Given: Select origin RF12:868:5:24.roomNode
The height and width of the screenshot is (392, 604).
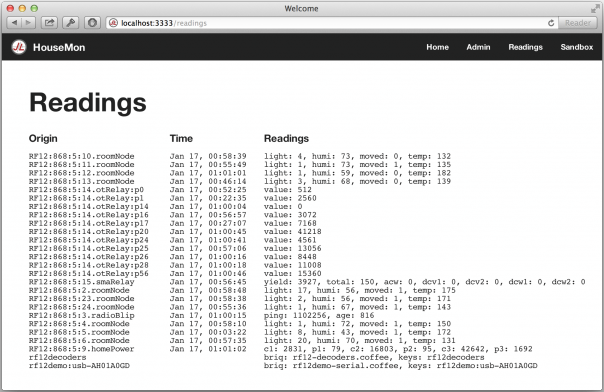Looking at the screenshot, I should [82, 307].
